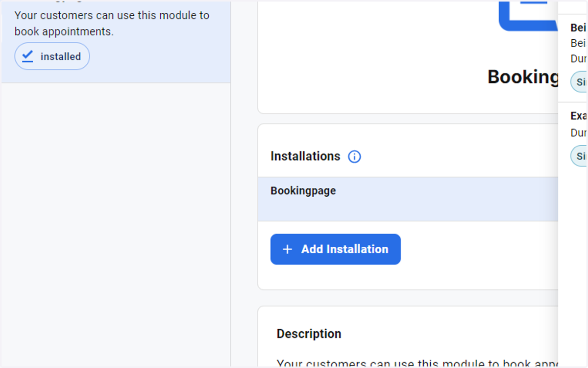Click the Add Installation button
588x368 pixels.
336,249
